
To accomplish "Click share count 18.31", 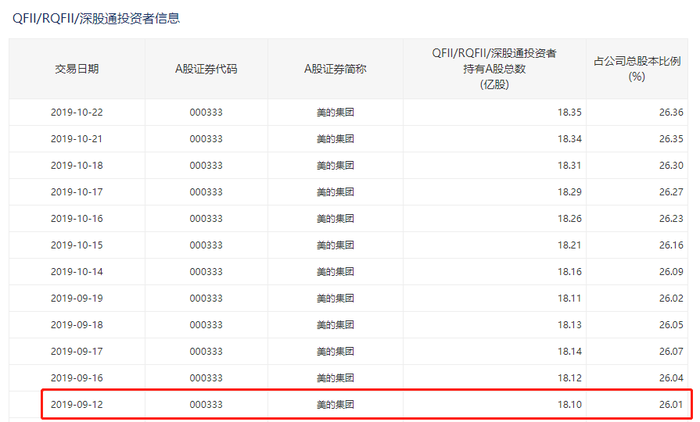I will click(569, 165).
